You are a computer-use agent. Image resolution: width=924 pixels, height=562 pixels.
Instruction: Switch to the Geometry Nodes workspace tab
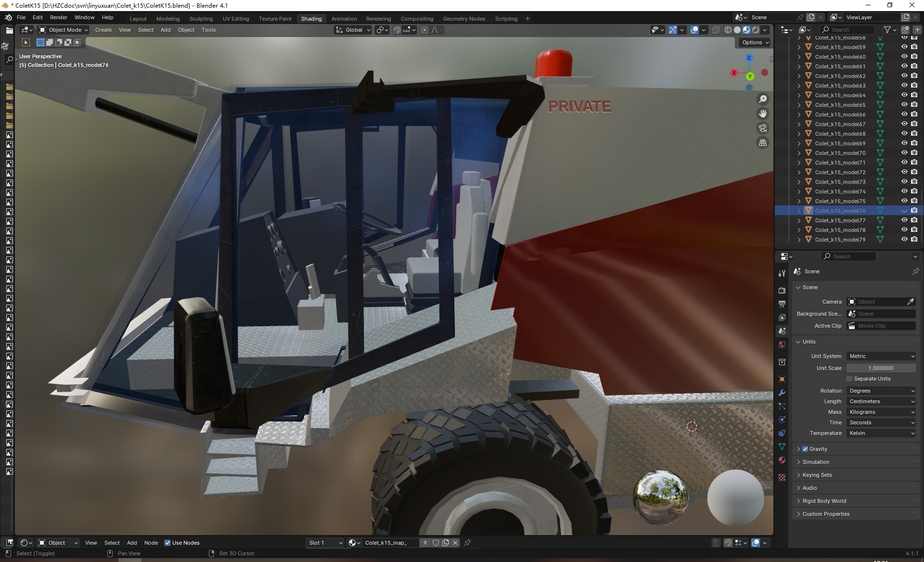pyautogui.click(x=464, y=19)
